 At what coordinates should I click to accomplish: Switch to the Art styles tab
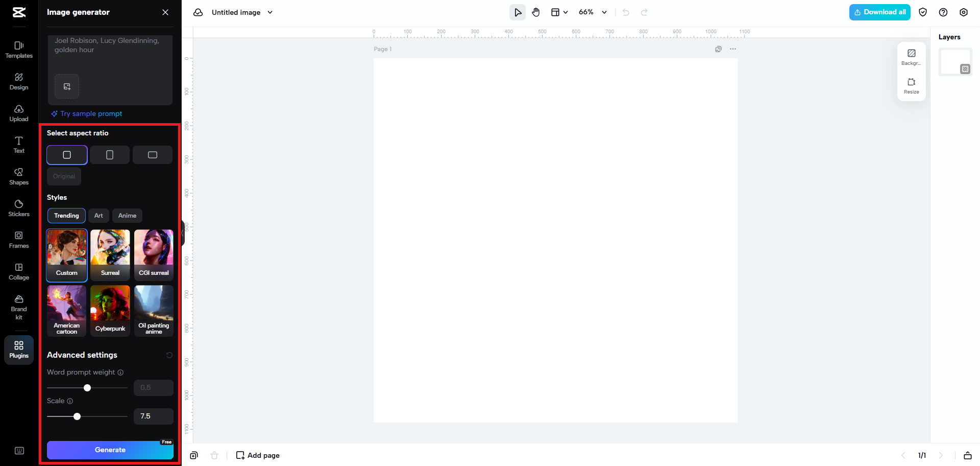coord(99,215)
